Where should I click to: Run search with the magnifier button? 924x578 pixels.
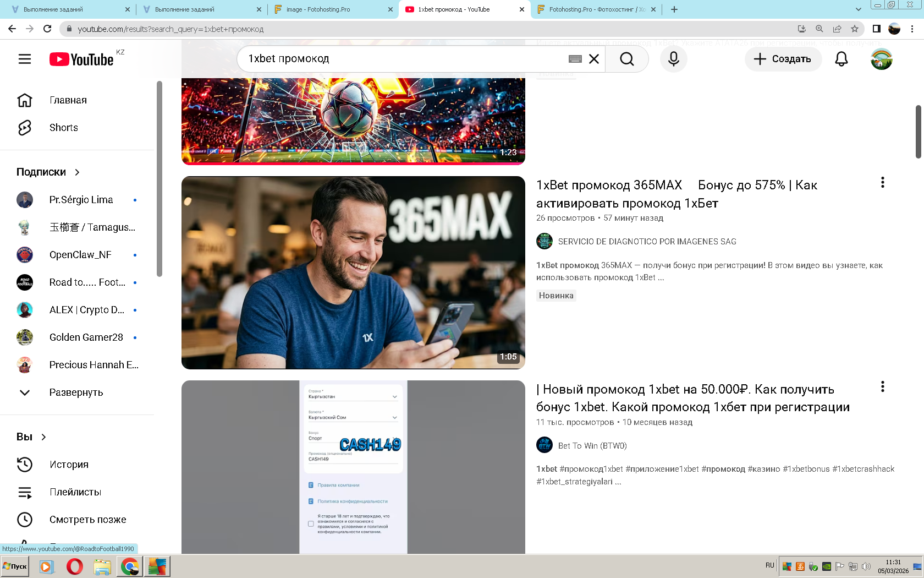(627, 59)
